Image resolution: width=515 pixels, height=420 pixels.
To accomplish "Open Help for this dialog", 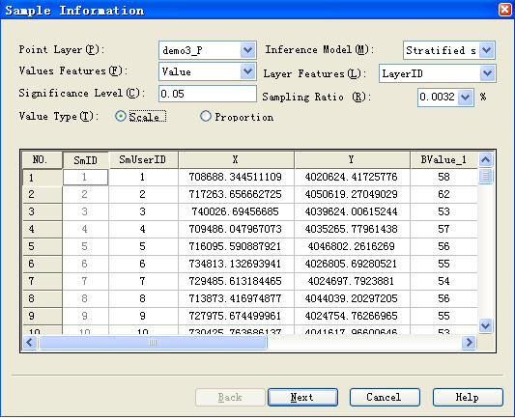I will click(x=468, y=398).
